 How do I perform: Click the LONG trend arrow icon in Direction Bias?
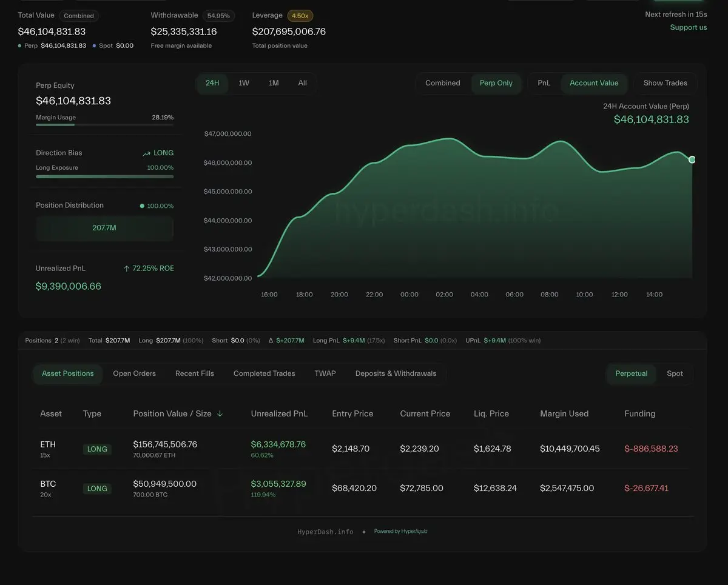point(146,153)
